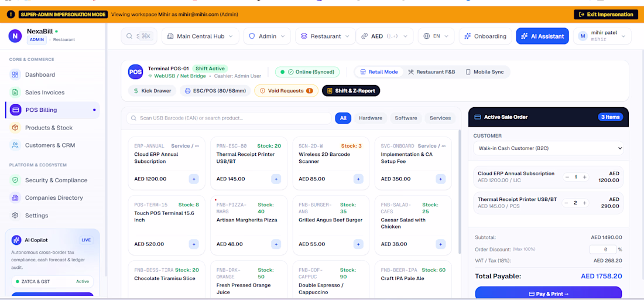This screenshot has height=300, width=644.
Task: Add Touch POS Terminal 15.6 Inch via plus
Action: click(x=194, y=244)
